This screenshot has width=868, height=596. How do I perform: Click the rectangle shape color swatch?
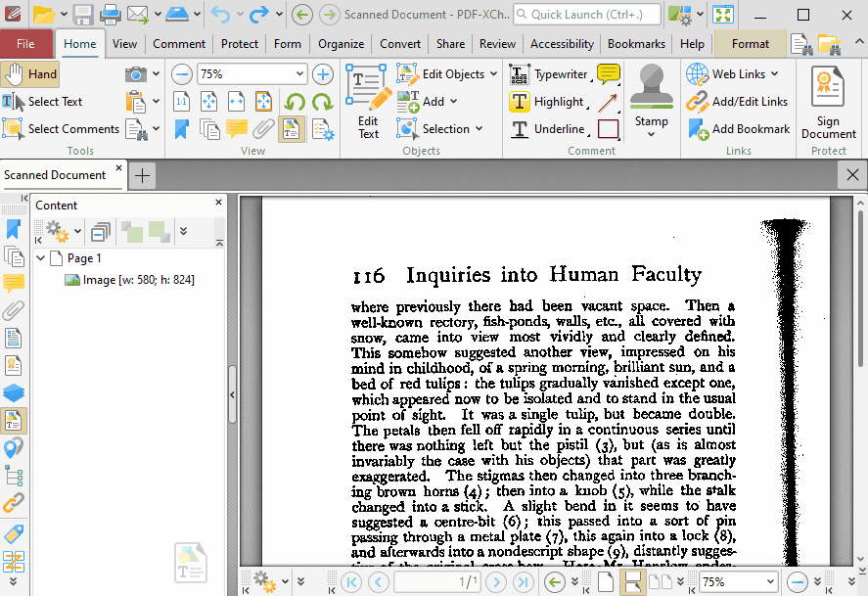[x=608, y=129]
